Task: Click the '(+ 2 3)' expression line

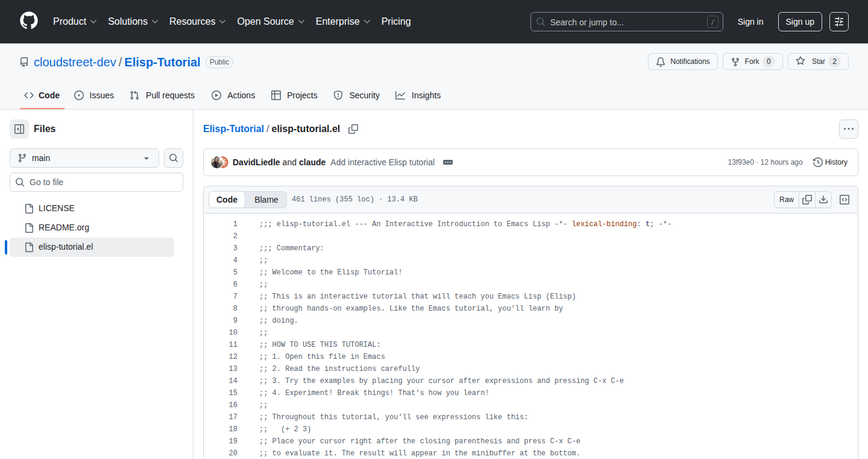Action: pos(286,429)
